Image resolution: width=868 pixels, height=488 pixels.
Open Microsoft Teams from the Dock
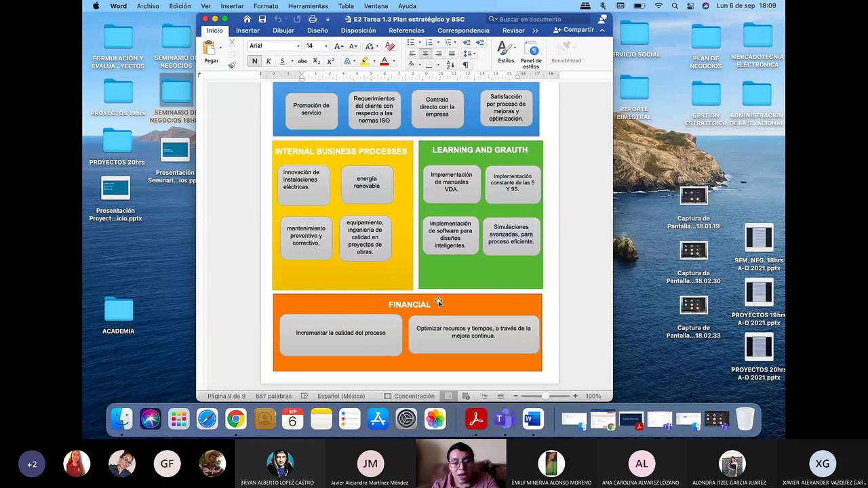point(504,419)
